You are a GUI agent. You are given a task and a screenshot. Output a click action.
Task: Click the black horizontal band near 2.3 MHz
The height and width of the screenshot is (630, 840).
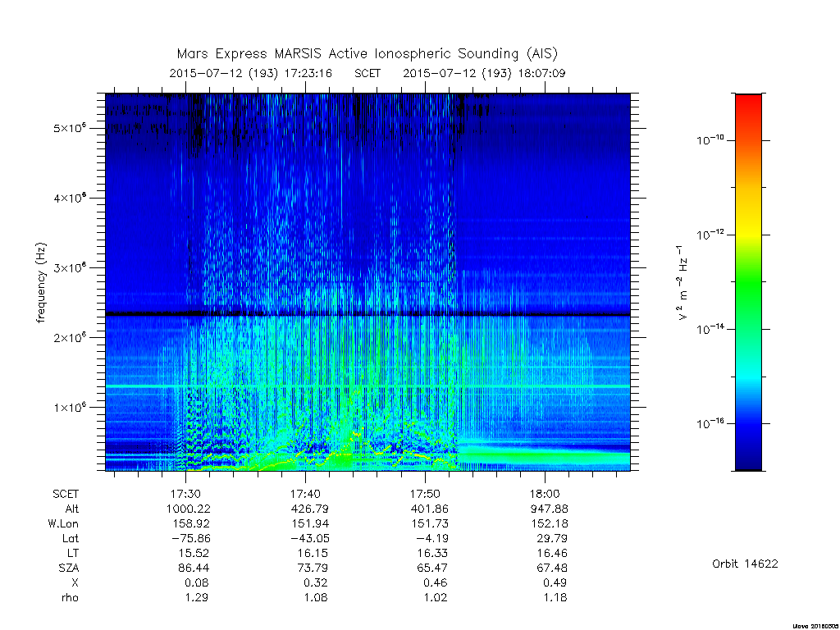[367, 314]
